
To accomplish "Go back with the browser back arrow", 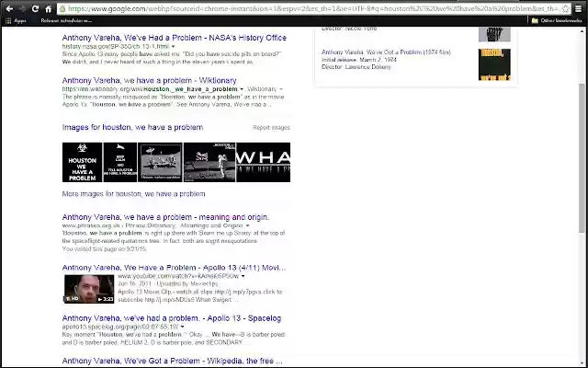I will point(9,8).
